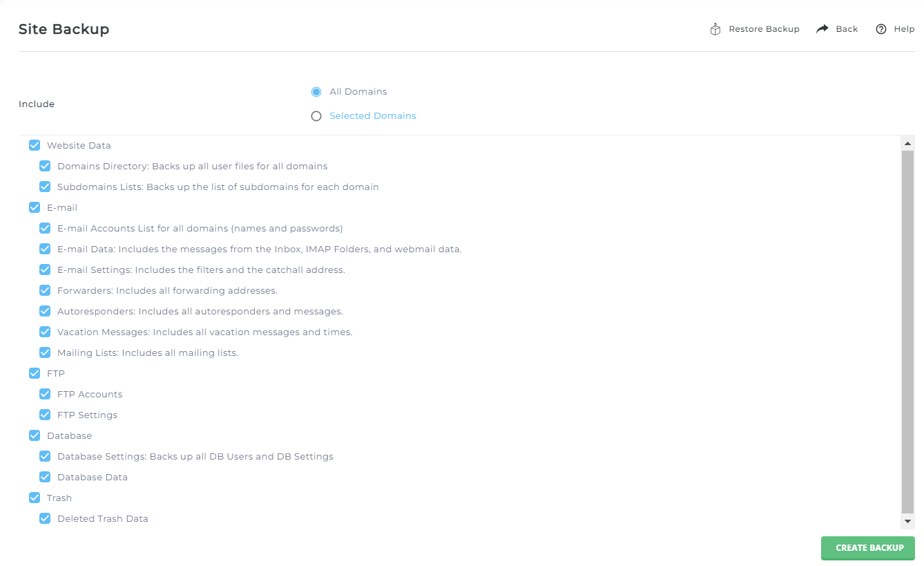Click the Database Data label text
Screen dimensions: 924x566
93,478
